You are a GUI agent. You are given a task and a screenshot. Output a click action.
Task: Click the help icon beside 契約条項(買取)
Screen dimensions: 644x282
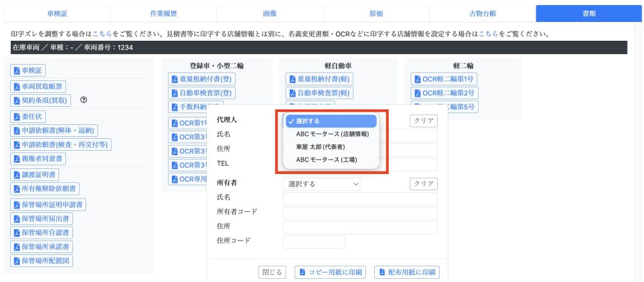(83, 100)
